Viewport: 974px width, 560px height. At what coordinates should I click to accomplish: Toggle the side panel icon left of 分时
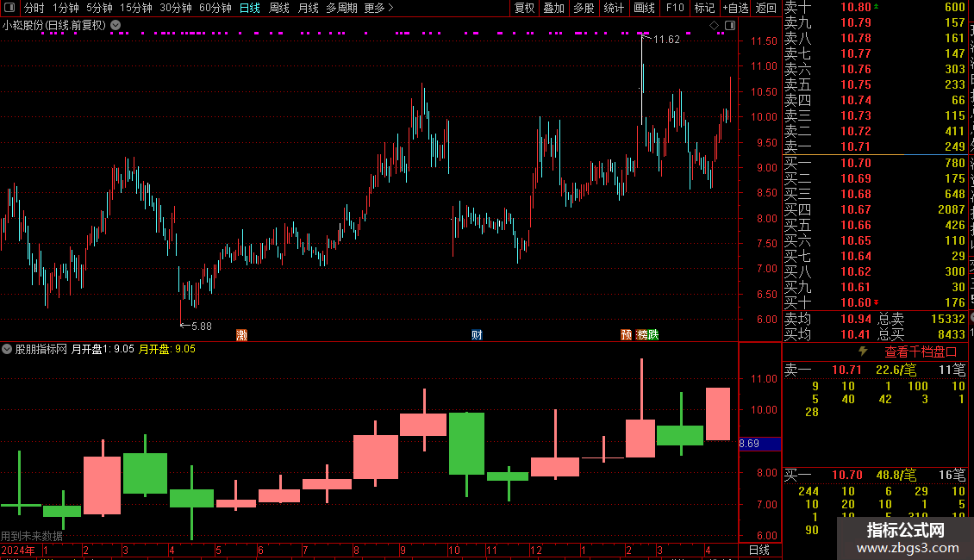click(9, 8)
